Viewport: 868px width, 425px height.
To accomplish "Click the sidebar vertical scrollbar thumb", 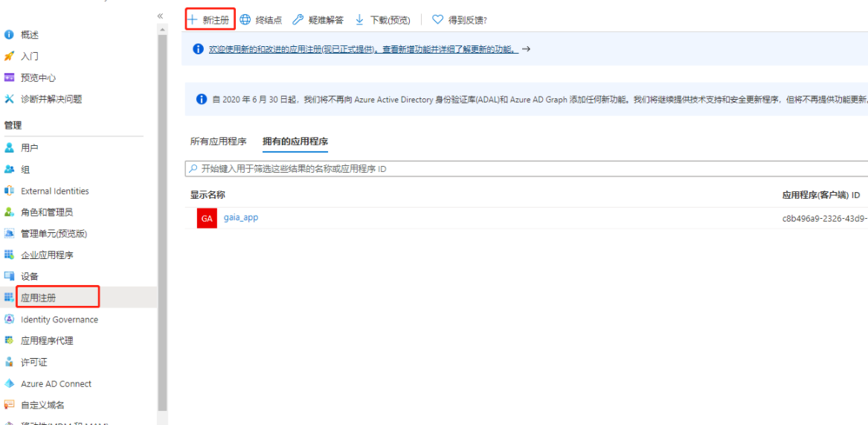I will tap(162, 222).
